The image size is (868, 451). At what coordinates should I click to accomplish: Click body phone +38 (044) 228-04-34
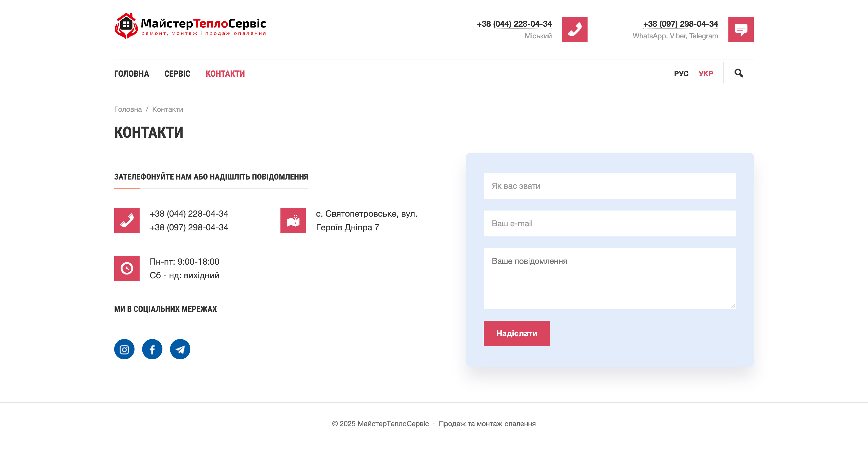[x=189, y=214]
